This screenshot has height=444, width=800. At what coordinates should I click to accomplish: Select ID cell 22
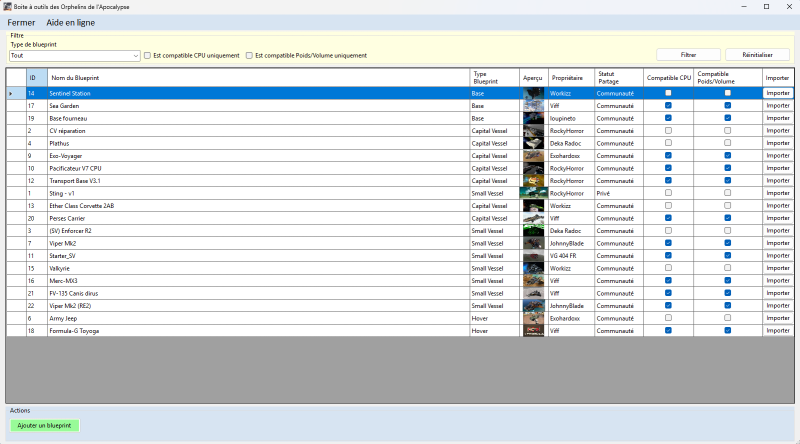(x=37, y=306)
